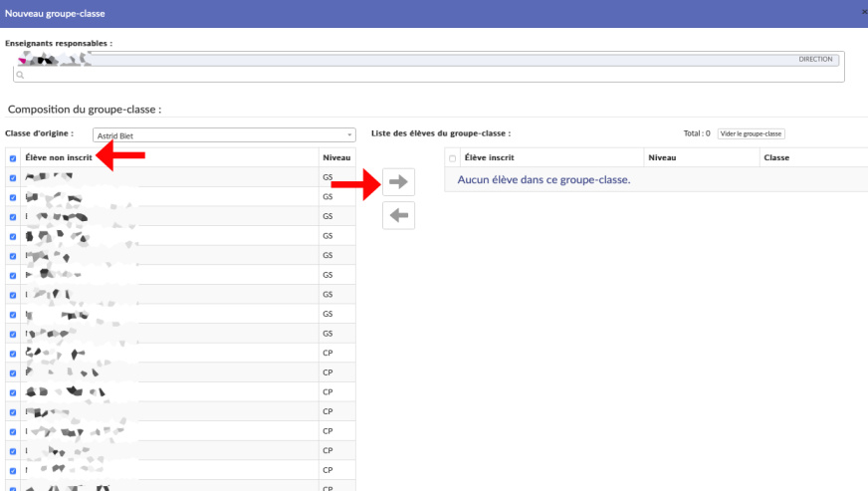
Task: Toggle the select-all checkbox beside Élève non inscrit
Action: click(12, 158)
